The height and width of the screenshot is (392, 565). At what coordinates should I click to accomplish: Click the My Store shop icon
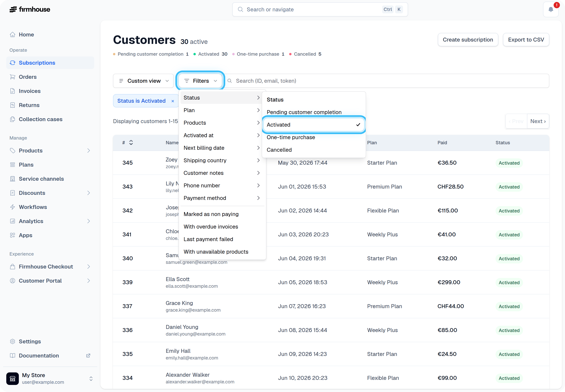pos(13,378)
